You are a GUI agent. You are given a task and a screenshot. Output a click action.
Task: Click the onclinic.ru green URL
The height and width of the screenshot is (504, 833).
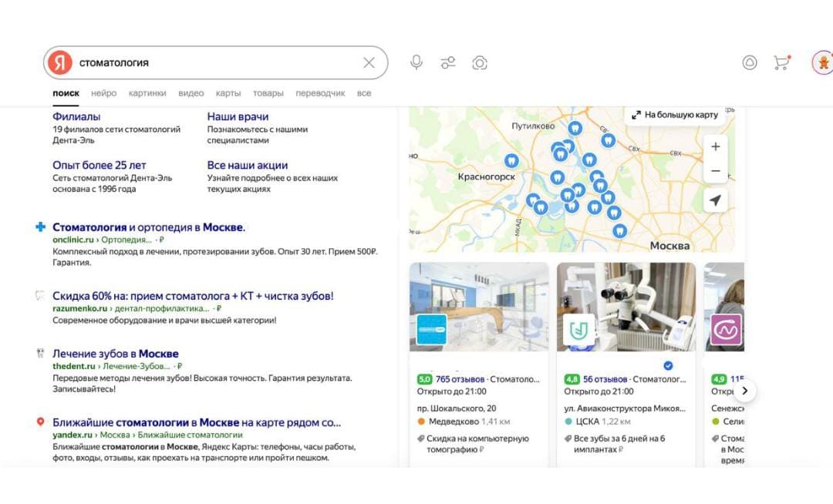click(73, 240)
